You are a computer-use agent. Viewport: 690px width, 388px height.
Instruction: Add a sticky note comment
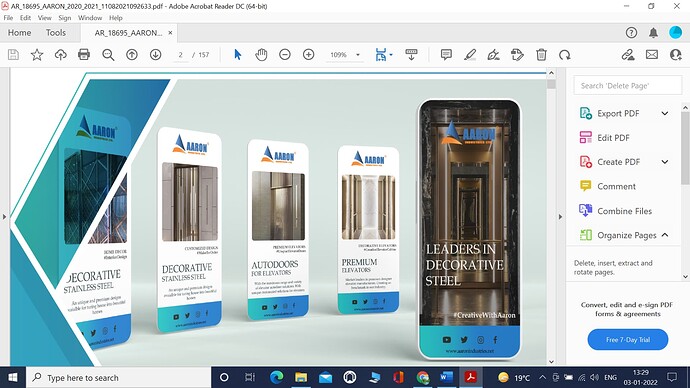[x=446, y=55]
